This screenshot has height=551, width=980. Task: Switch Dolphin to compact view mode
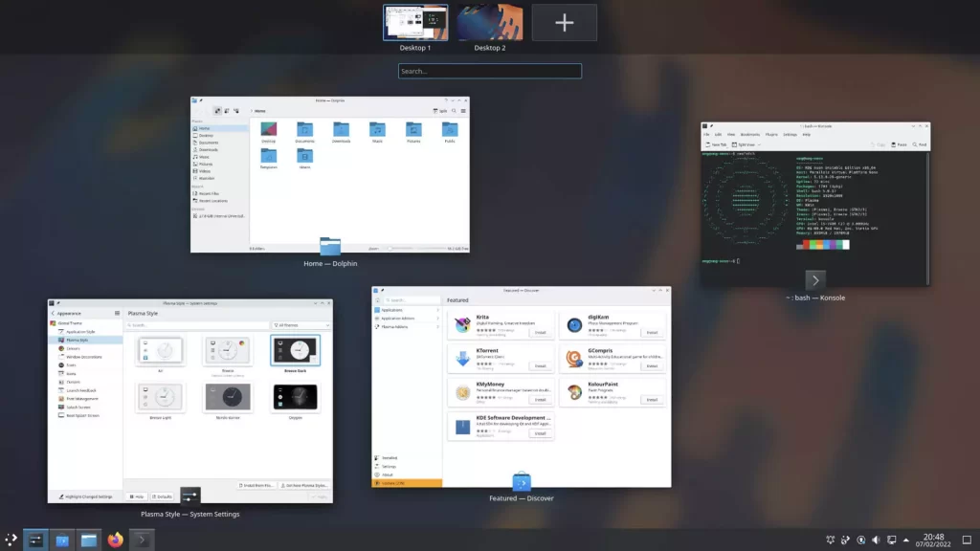(x=227, y=111)
